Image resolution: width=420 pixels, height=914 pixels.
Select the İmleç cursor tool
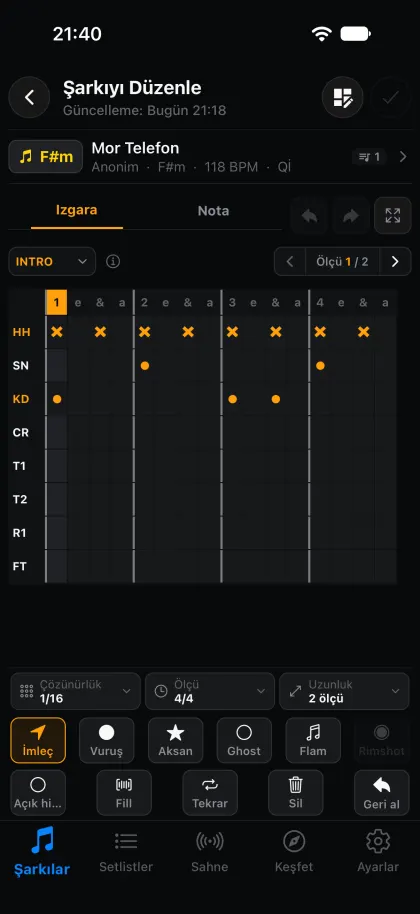tap(38, 740)
